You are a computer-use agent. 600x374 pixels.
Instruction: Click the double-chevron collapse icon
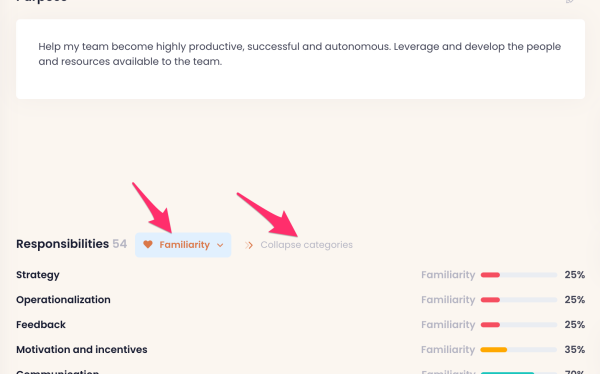tap(249, 245)
